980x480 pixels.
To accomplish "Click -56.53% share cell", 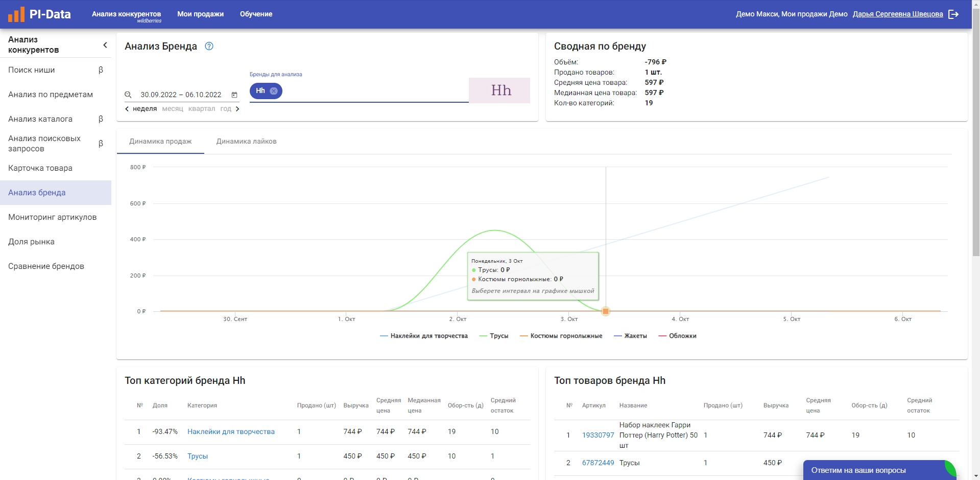I will point(165,456).
